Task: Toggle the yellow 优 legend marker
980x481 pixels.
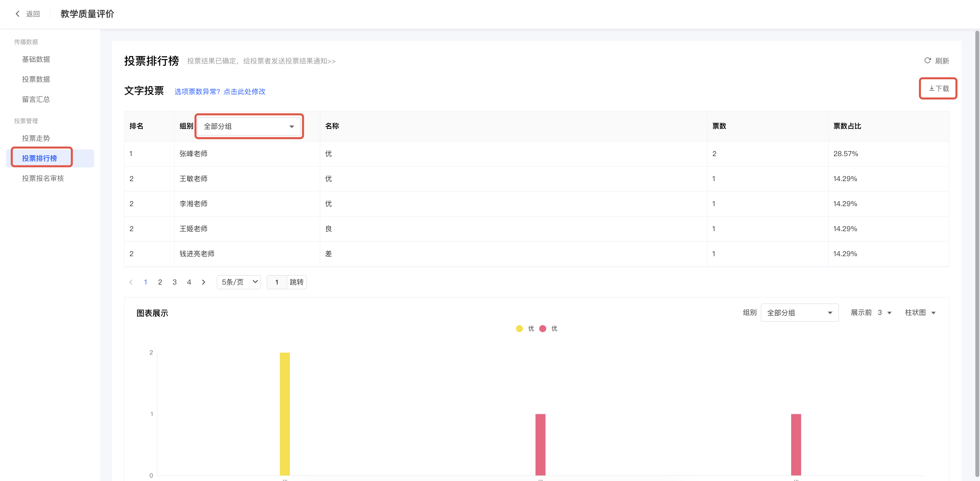Action: pyautogui.click(x=519, y=329)
